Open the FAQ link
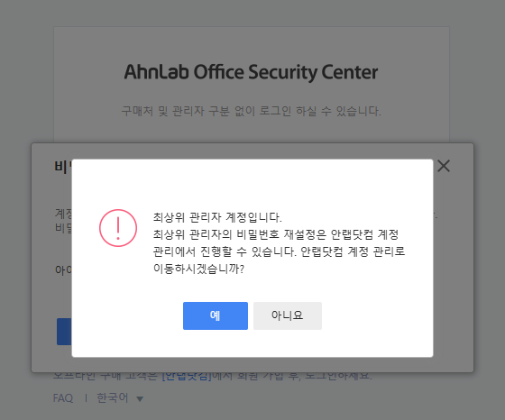The width and height of the screenshot is (505, 420). click(x=63, y=398)
